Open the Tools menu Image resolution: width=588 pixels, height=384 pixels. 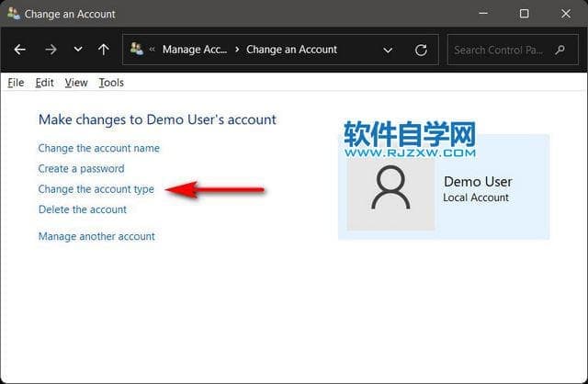[111, 83]
